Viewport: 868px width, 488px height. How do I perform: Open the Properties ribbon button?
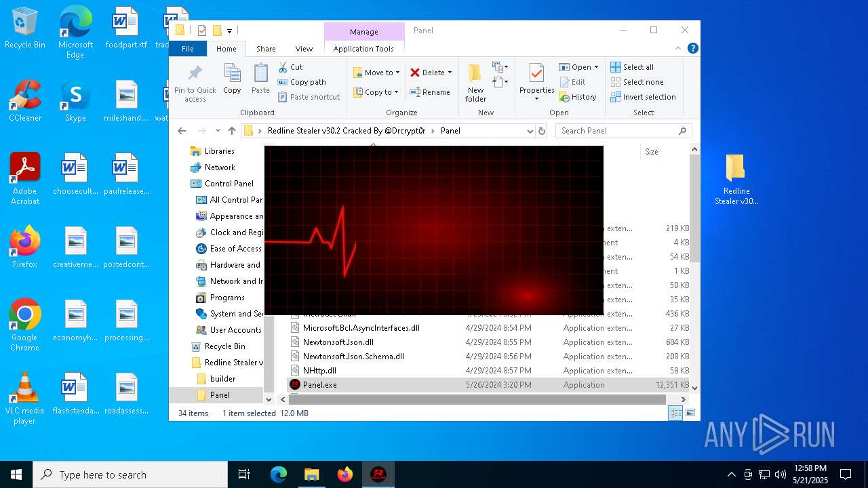pos(536,83)
